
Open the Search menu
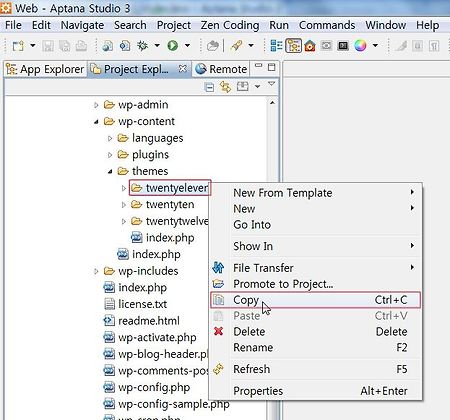130,25
